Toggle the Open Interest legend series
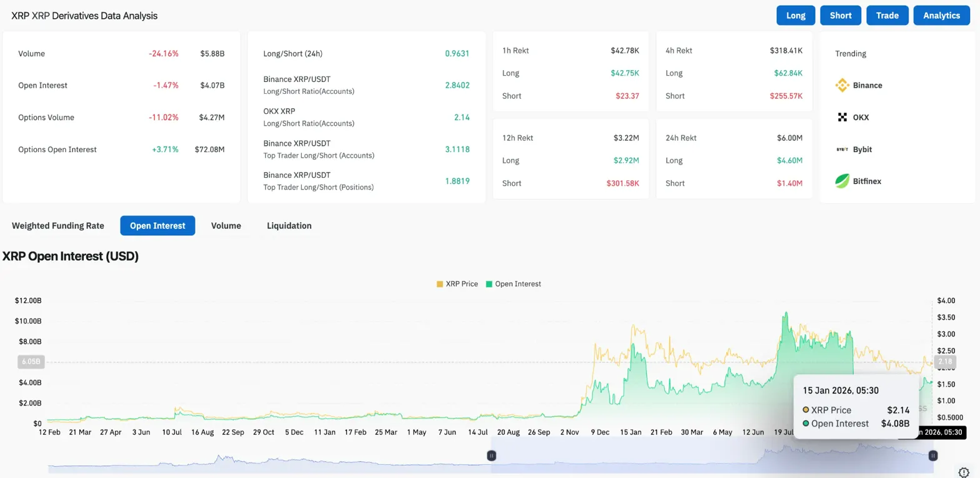This screenshot has height=478, width=980. (513, 284)
